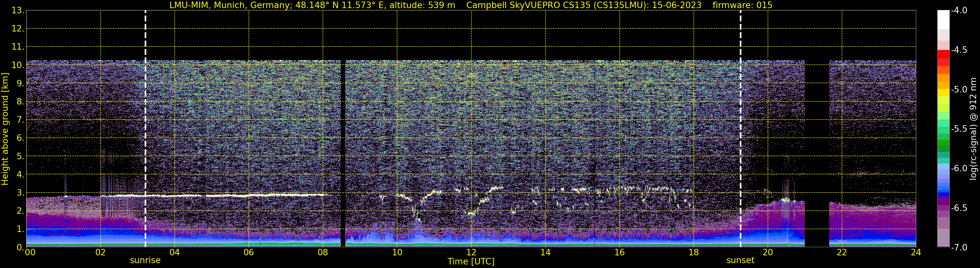Click the '14' time axis tick label
980x268 pixels.
[x=545, y=252]
